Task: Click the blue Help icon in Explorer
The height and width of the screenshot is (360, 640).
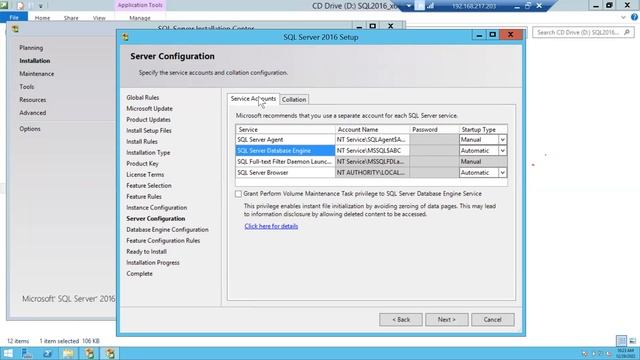Action: [x=634, y=17]
